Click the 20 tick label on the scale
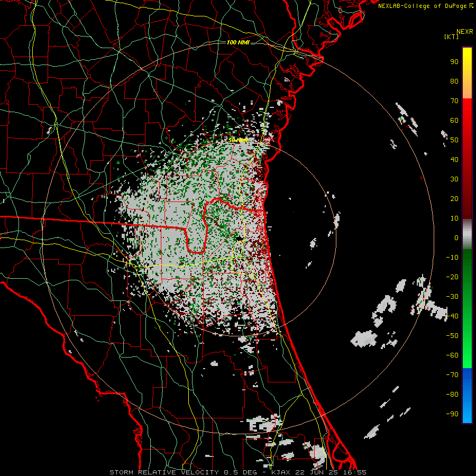This screenshot has height=476, width=476. pos(454,198)
